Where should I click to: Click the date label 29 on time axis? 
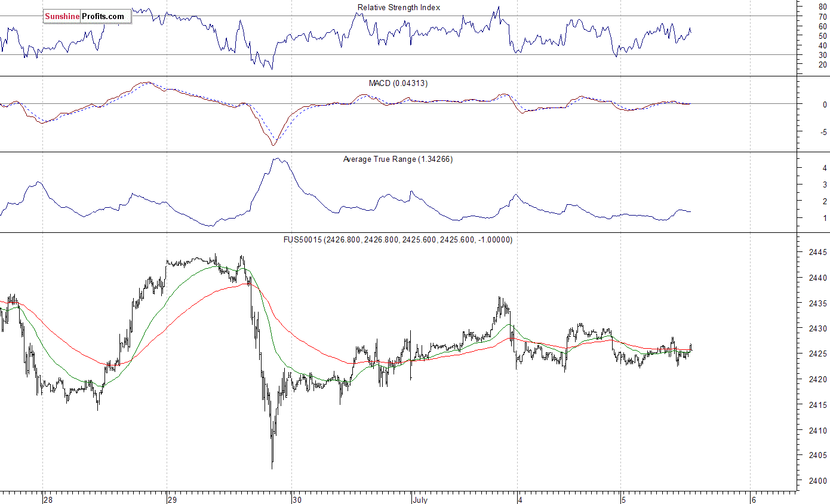pyautogui.click(x=172, y=500)
